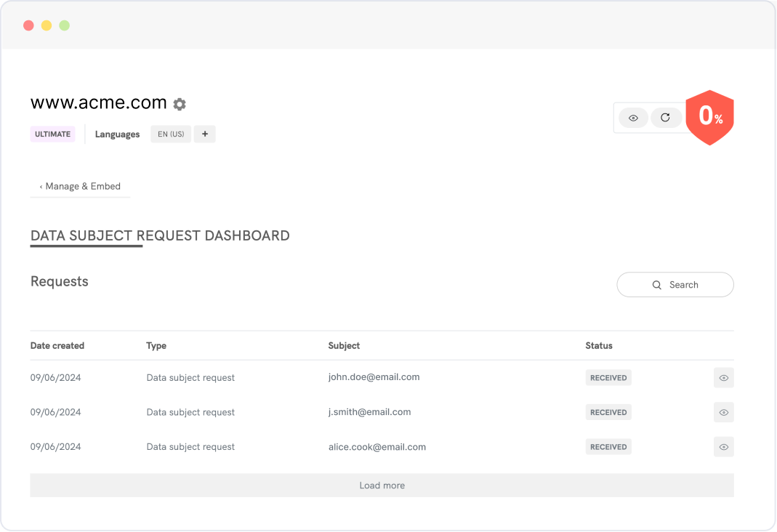Sort by Status column header
The height and width of the screenshot is (532, 777).
(599, 346)
